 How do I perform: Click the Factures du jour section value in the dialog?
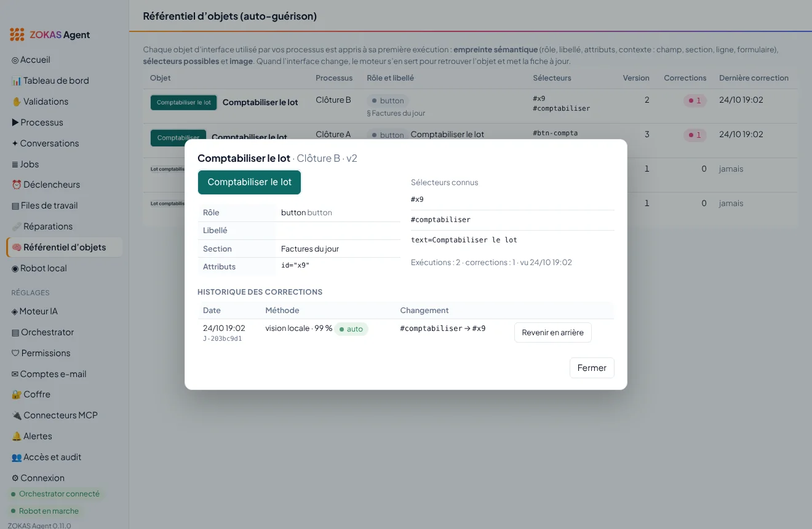tap(310, 249)
